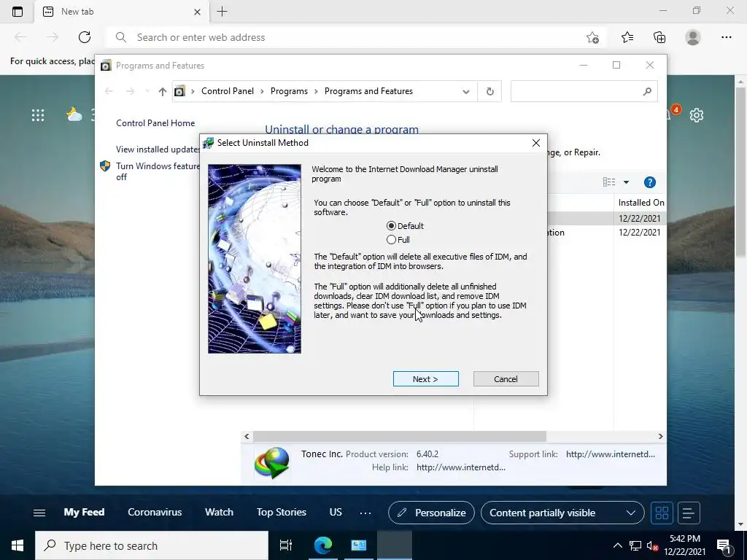The height and width of the screenshot is (560, 747).
Task: Open Task View on the taskbar
Action: point(286,545)
